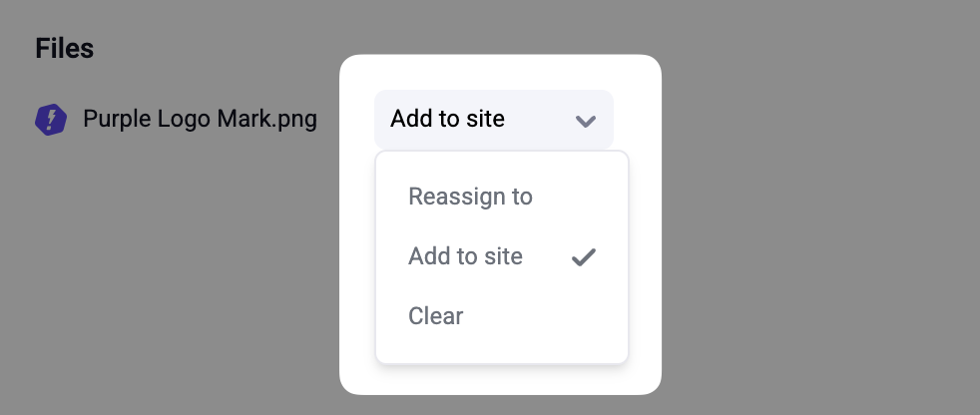Viewport: 980px width, 415px height.
Task: Open the Purple Logo Mark.png thumbnail icon
Action: point(51,120)
